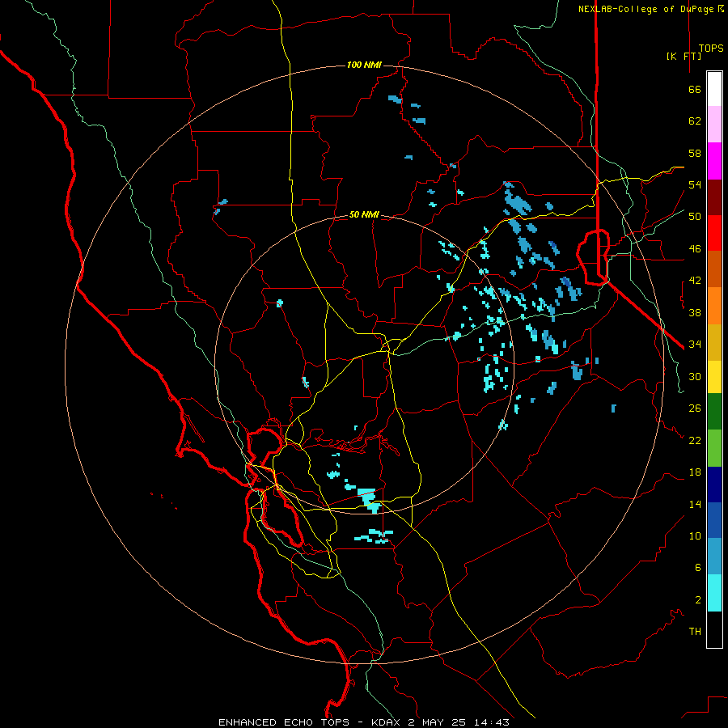Pick the dark orange legend swatch
Screen dimensions: 728x728
(714, 269)
